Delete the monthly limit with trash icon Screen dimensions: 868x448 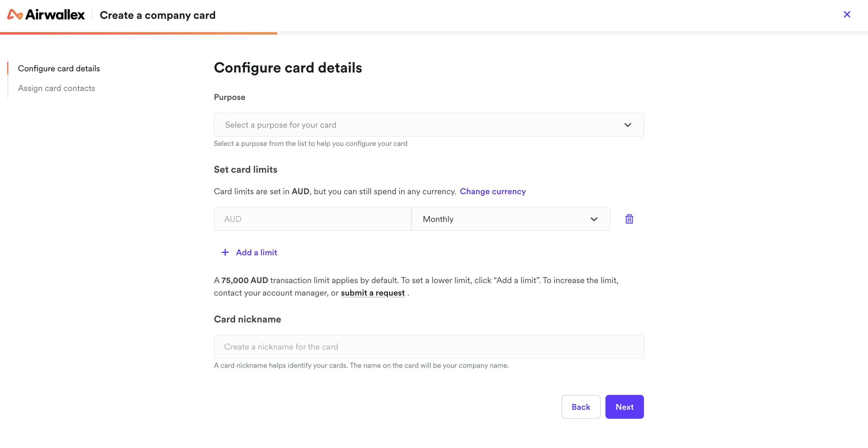(629, 219)
